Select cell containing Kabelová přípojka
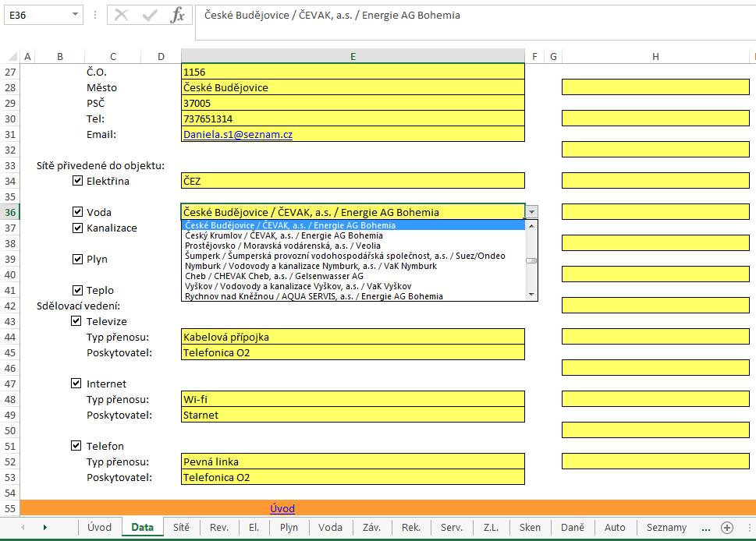Screen dimensions: 756x541 (x=353, y=337)
